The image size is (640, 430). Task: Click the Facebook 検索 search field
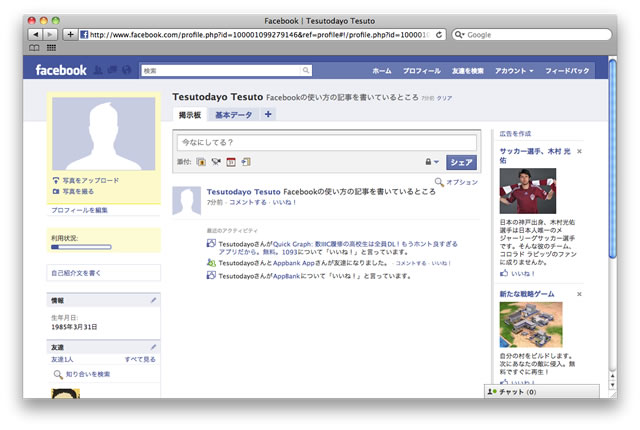(x=222, y=71)
